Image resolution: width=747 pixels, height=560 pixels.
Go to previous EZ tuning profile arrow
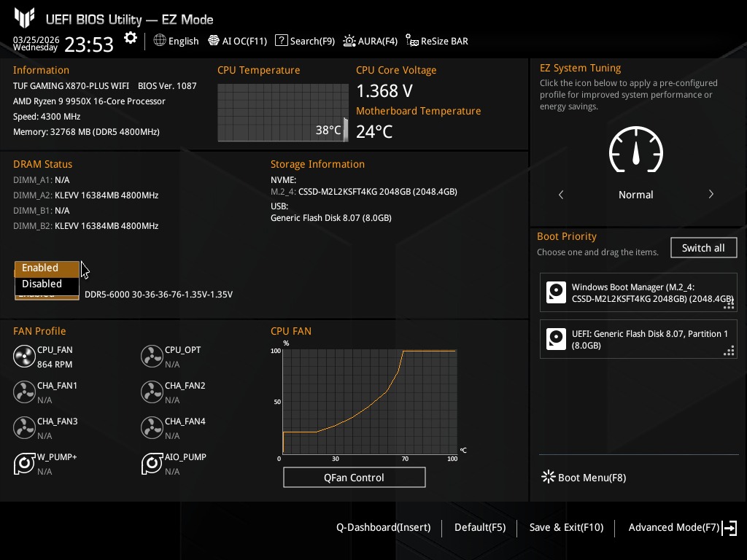(561, 194)
